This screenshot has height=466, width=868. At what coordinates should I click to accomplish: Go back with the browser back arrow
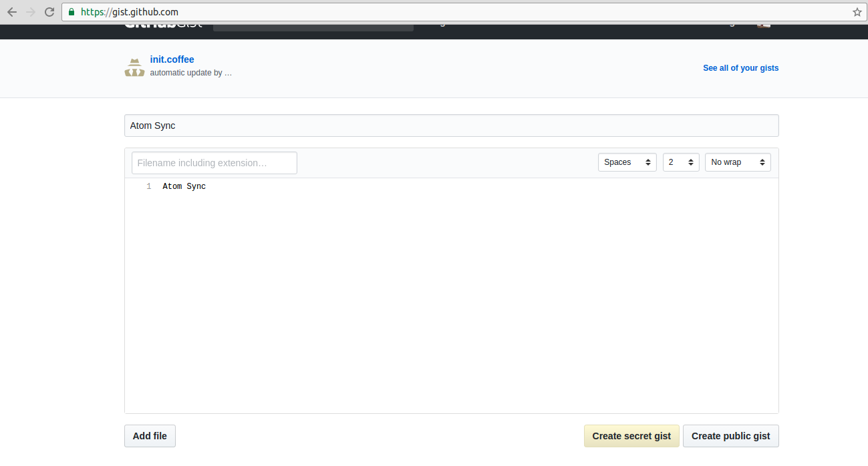(12, 12)
